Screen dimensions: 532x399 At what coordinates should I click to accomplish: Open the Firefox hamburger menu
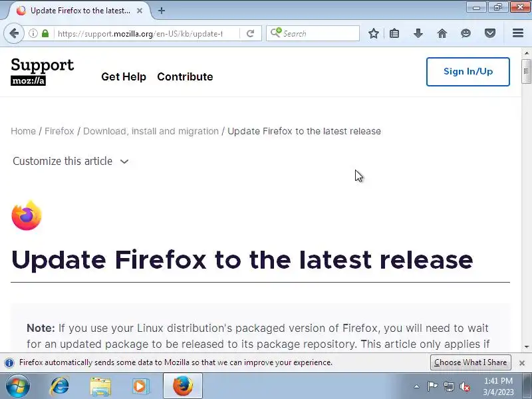coord(518,33)
